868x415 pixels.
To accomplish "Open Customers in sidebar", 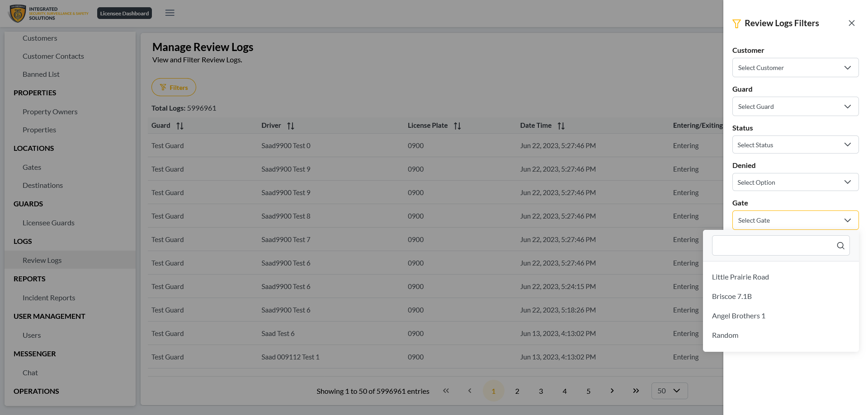I will (40, 38).
